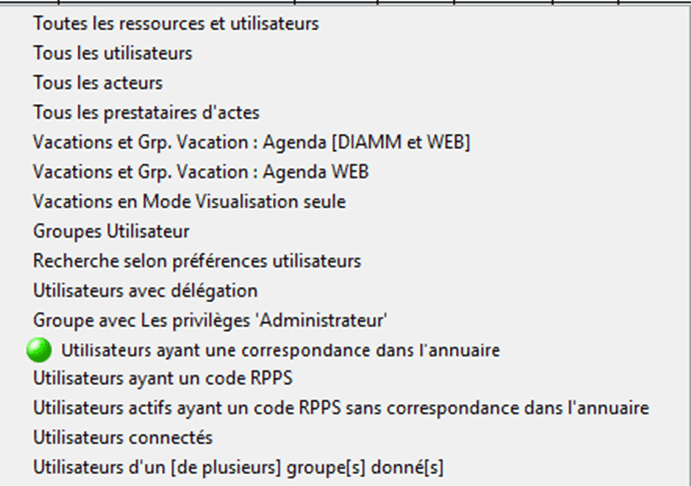Image resolution: width=691 pixels, height=486 pixels.
Task: Click the word 'Administrateur' in privileges entry
Action: point(323,320)
